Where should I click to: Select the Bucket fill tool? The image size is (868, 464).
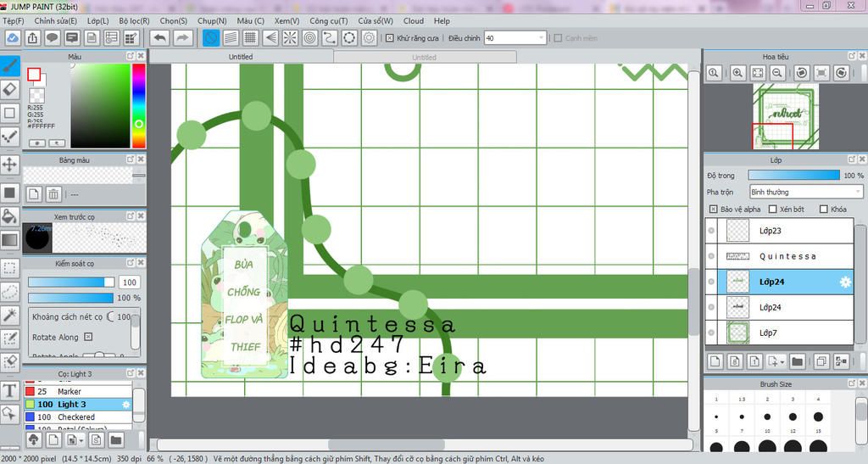point(9,216)
